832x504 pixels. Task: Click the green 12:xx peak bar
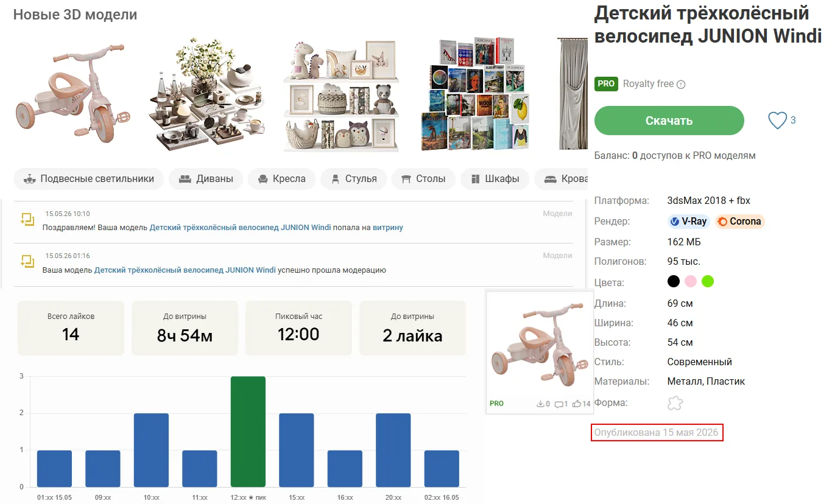click(x=248, y=432)
